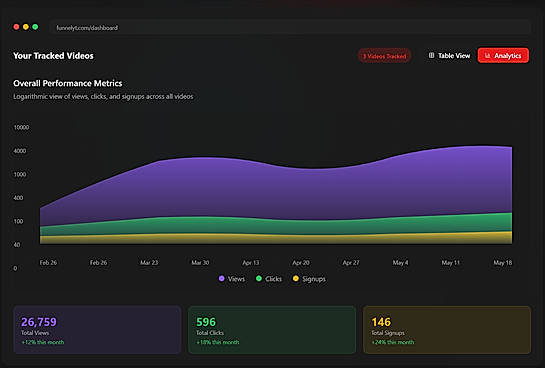
Task: Click the Mar 30 axis label
Action: tap(200, 263)
